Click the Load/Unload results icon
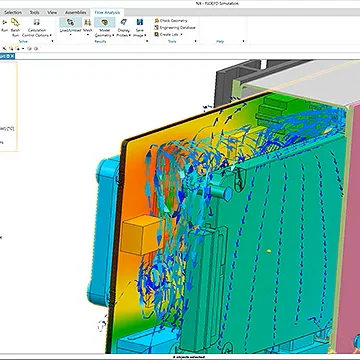Image resolution: width=360 pixels, height=360 pixels. click(70, 23)
